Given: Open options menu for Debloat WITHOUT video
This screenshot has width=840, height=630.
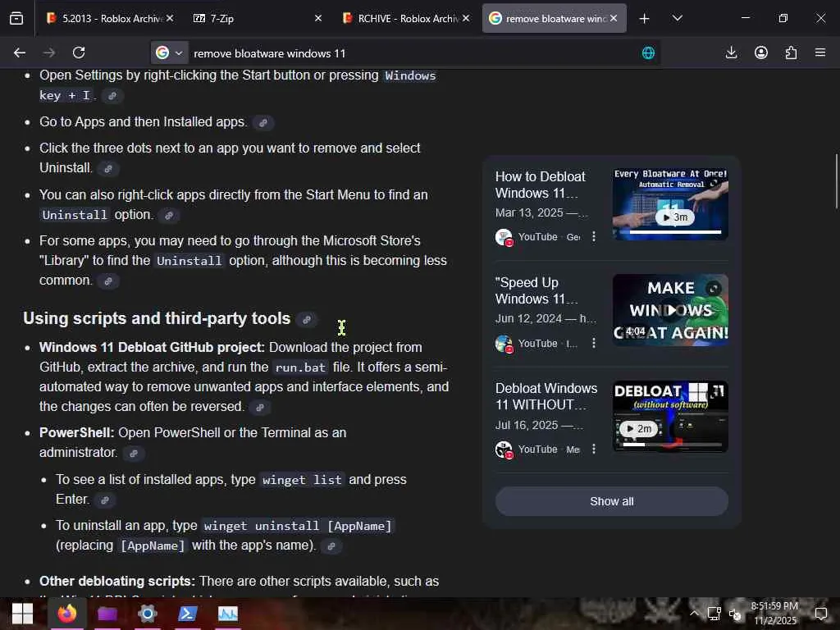Looking at the screenshot, I should coord(594,449).
